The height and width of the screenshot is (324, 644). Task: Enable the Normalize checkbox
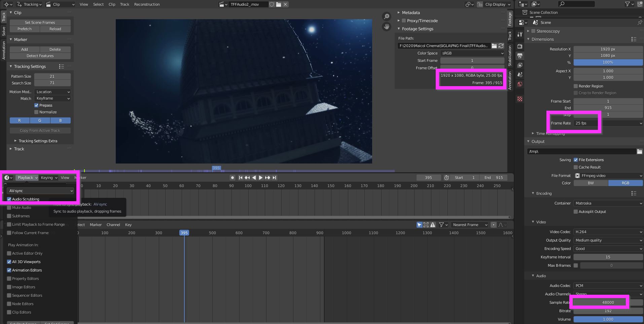tap(36, 112)
